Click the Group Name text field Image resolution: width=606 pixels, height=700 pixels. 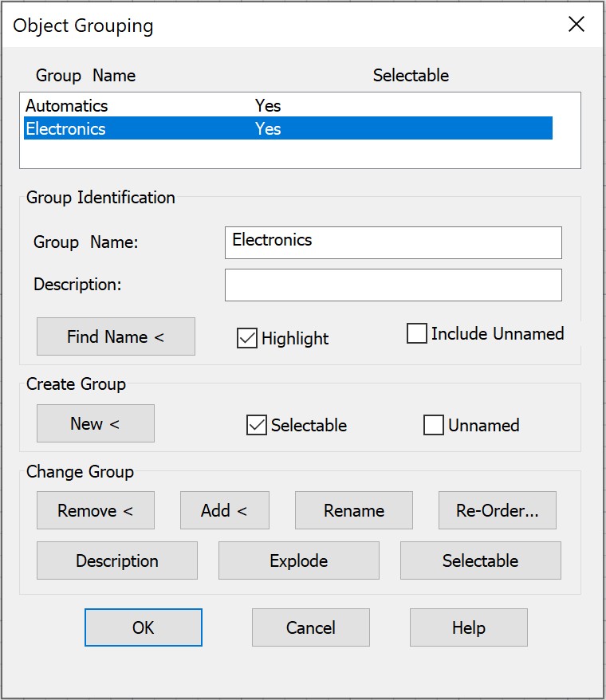pyautogui.click(x=393, y=242)
